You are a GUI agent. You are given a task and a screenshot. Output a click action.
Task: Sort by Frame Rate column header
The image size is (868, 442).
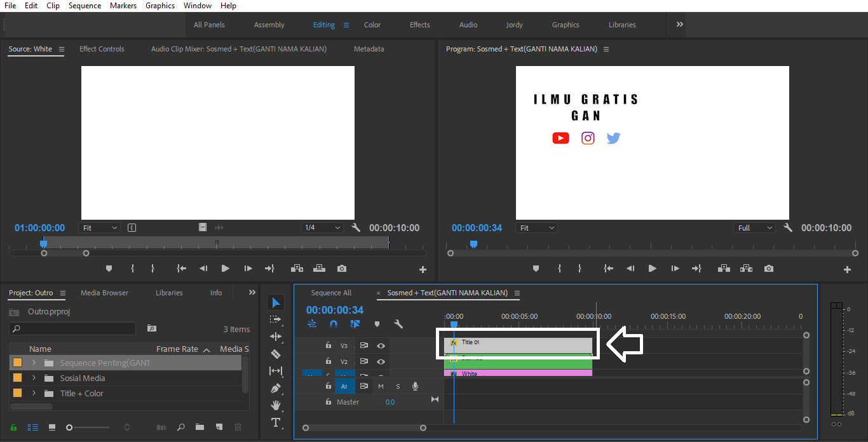177,349
